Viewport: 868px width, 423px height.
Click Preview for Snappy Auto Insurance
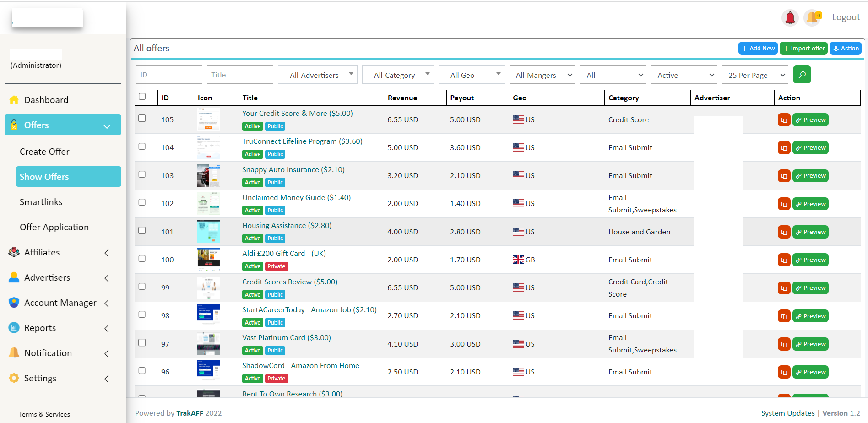click(x=810, y=176)
